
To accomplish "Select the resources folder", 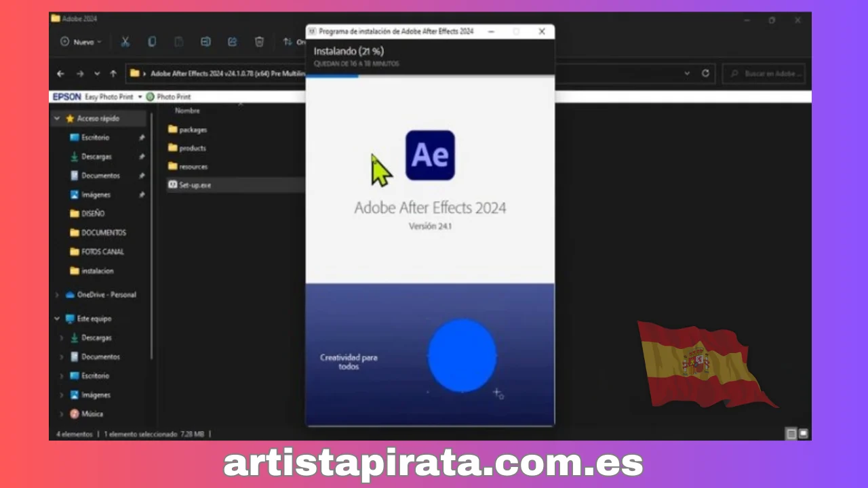I will click(x=188, y=166).
